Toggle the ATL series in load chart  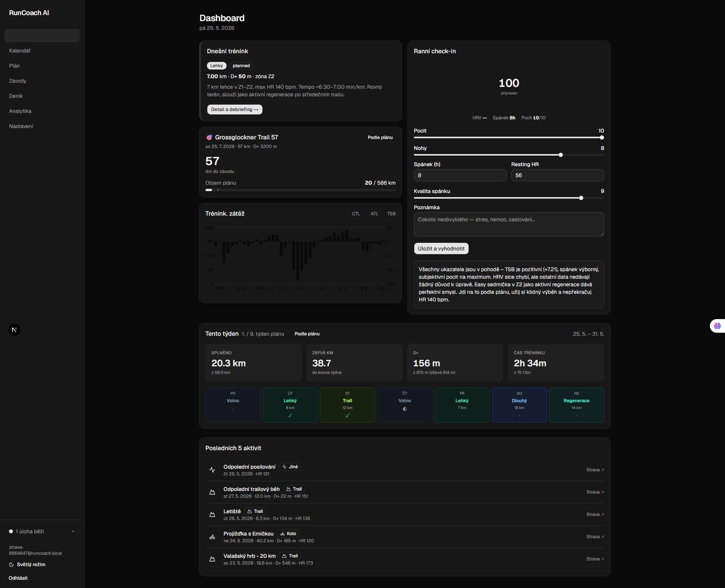click(374, 214)
